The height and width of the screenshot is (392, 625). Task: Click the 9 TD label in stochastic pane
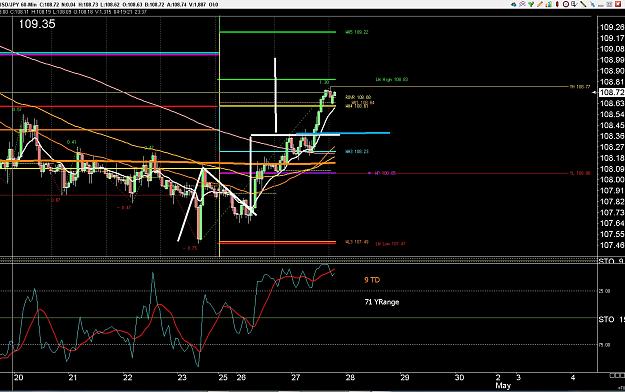point(372,280)
